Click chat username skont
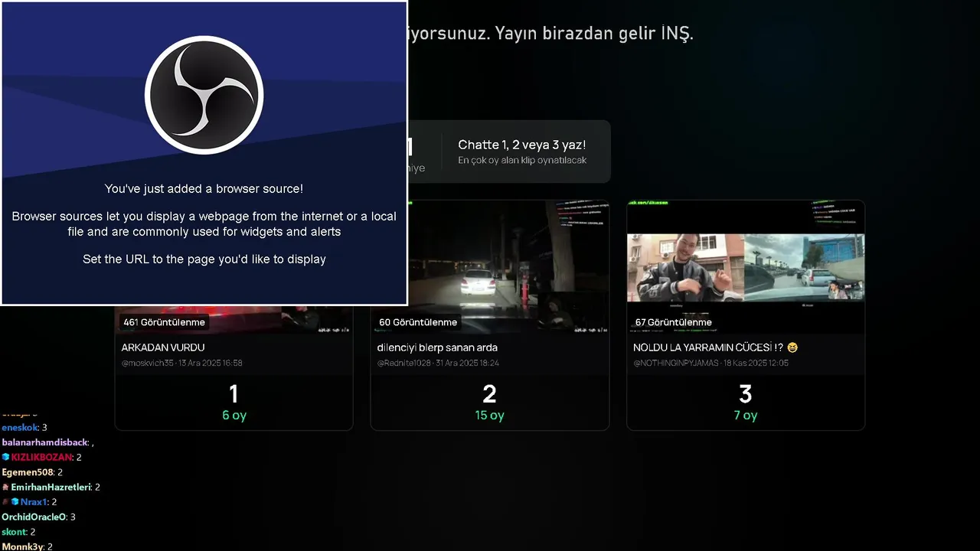 point(15,532)
